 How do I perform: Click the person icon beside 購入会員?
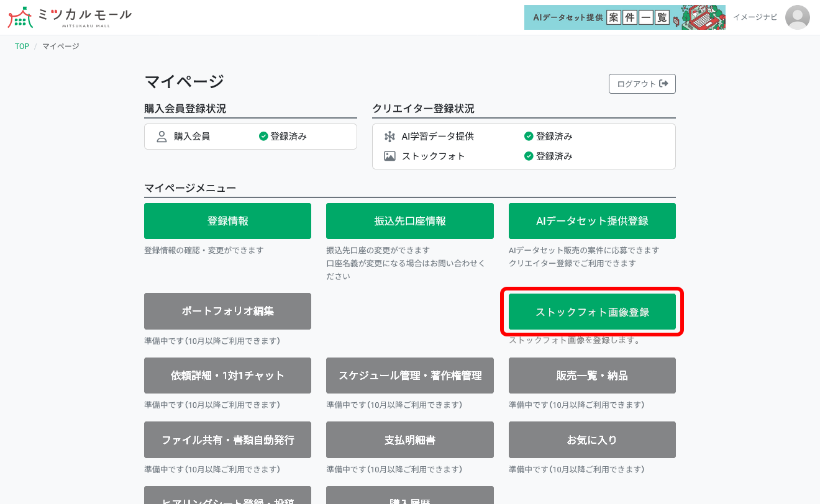coord(162,136)
